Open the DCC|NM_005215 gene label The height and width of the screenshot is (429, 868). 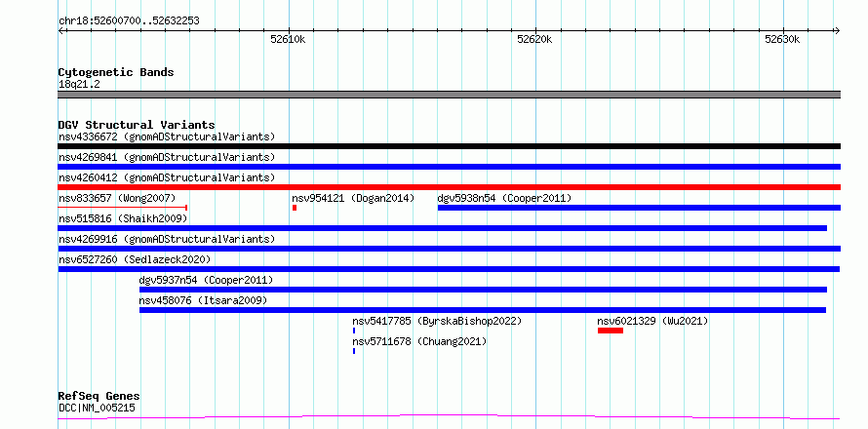tap(97, 409)
